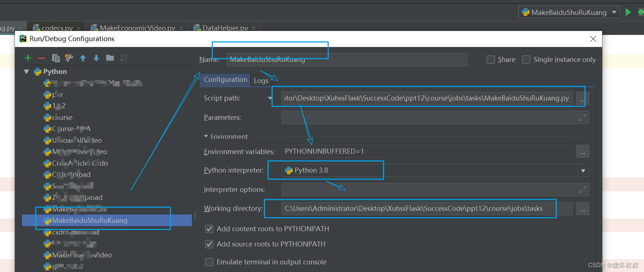Click the Environment variables field
The width and height of the screenshot is (644, 272).
coord(427,151)
